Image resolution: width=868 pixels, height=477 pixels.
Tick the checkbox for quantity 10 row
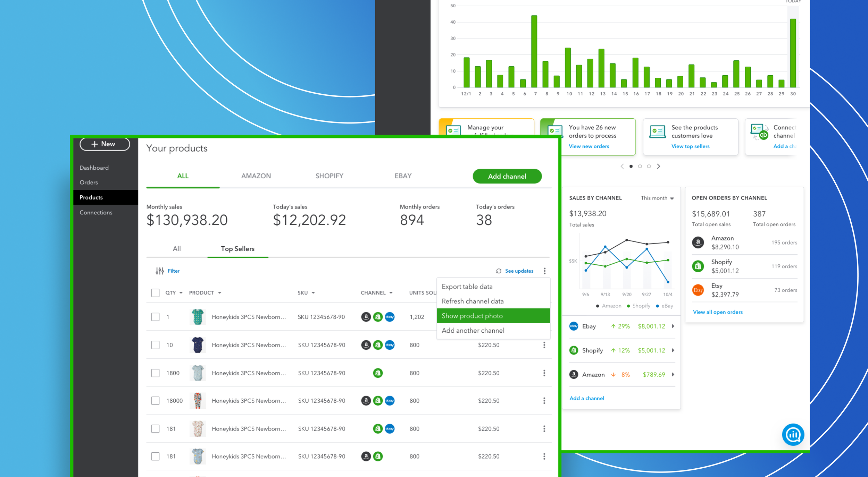[x=155, y=345]
